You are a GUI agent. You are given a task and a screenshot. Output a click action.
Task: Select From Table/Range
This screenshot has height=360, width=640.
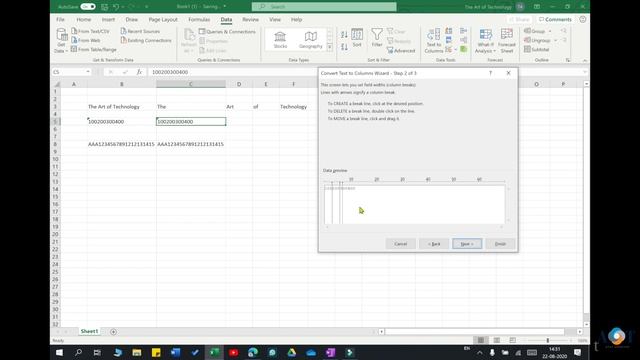(94, 49)
